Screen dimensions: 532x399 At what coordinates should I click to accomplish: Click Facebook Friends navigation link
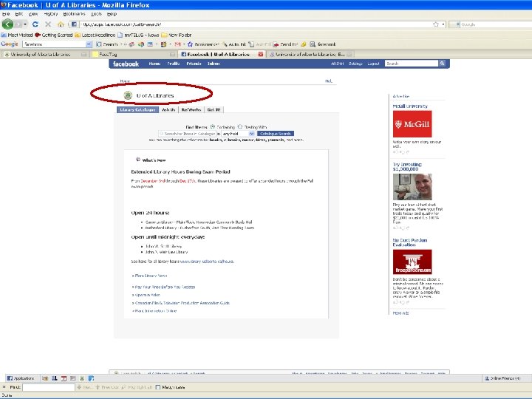tap(194, 64)
